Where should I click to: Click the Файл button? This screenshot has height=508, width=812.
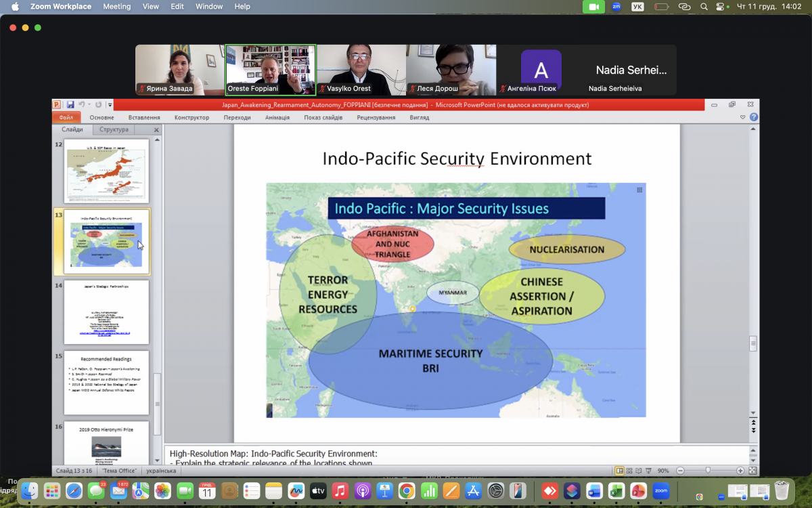[x=66, y=117]
